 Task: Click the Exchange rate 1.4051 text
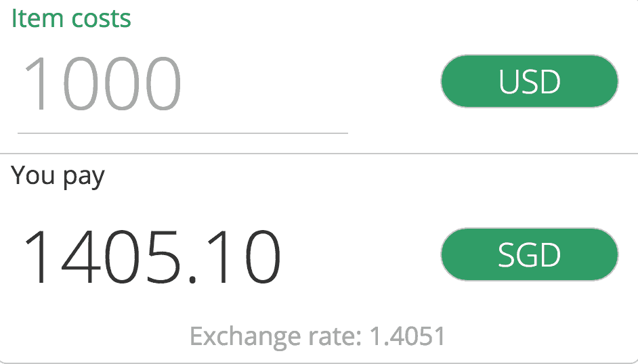[317, 336]
